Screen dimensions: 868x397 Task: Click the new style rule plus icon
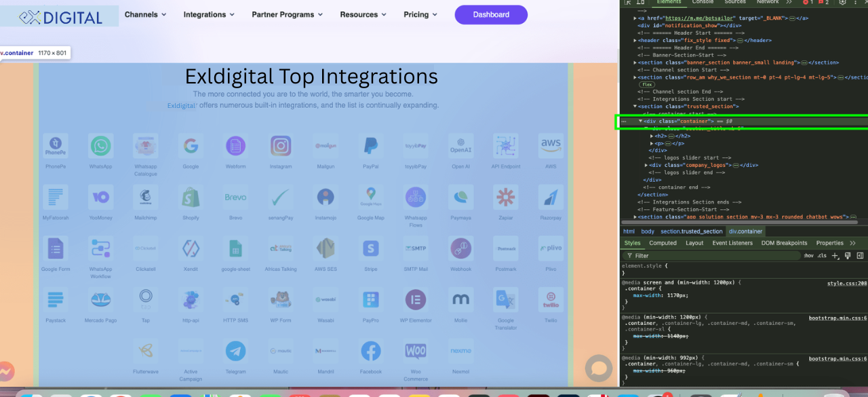[835, 256]
